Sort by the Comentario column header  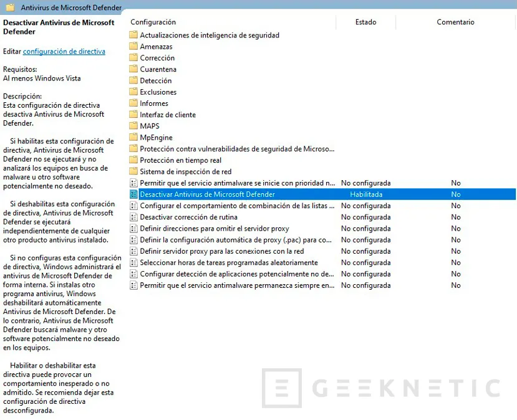455,22
